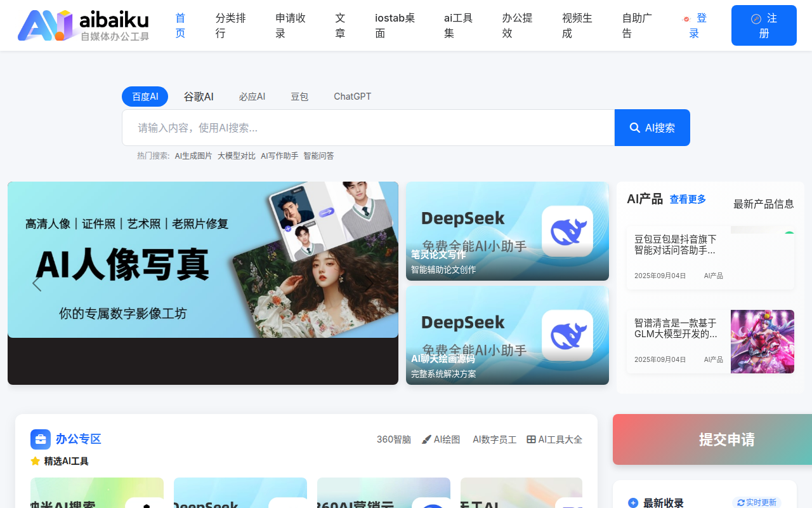Open 笔灵论文写作 DeepSeek card
The width and height of the screenshot is (812, 508).
[x=507, y=231]
